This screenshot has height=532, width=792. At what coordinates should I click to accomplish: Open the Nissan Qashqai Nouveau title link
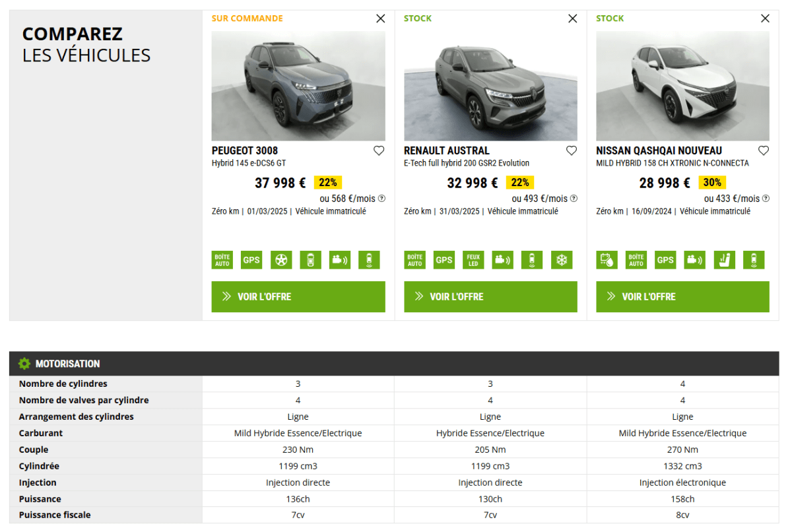659,150
